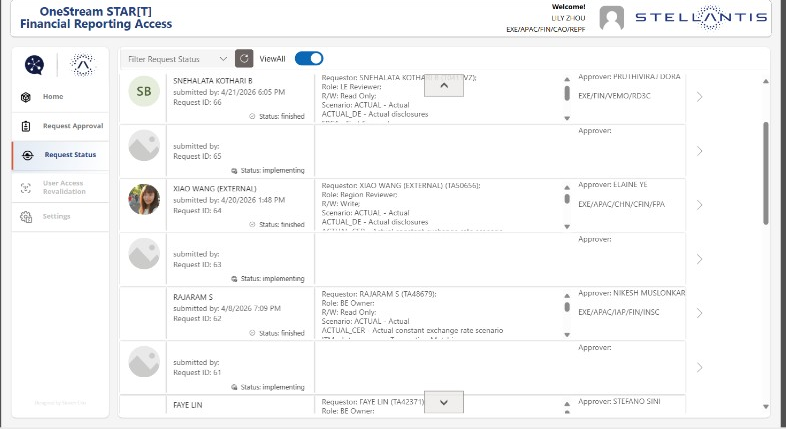Screen dimensions: 786x429
Task: Click the Settings gear icon
Action: click(x=26, y=217)
